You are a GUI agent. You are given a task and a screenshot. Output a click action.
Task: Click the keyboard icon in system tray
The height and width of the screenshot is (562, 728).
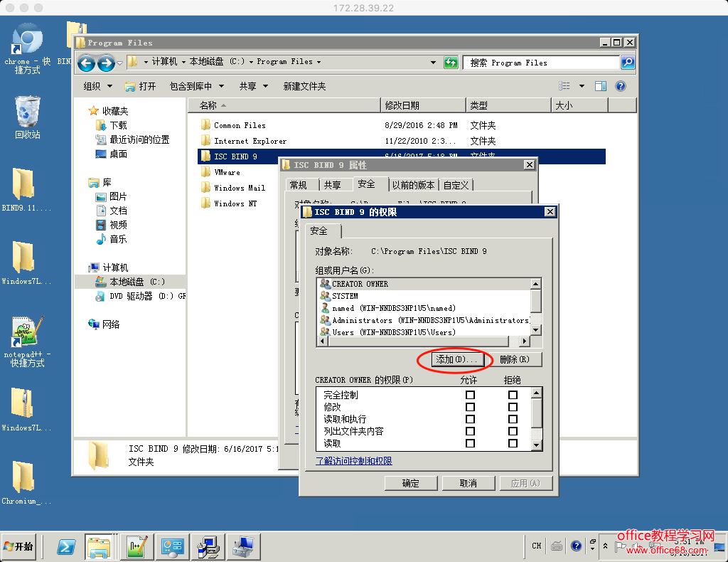pos(557,546)
